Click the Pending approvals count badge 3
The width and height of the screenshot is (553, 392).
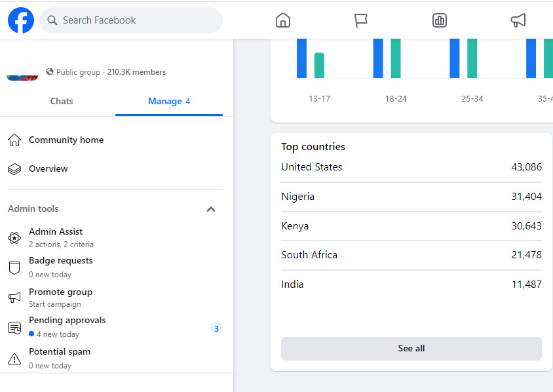(216, 328)
